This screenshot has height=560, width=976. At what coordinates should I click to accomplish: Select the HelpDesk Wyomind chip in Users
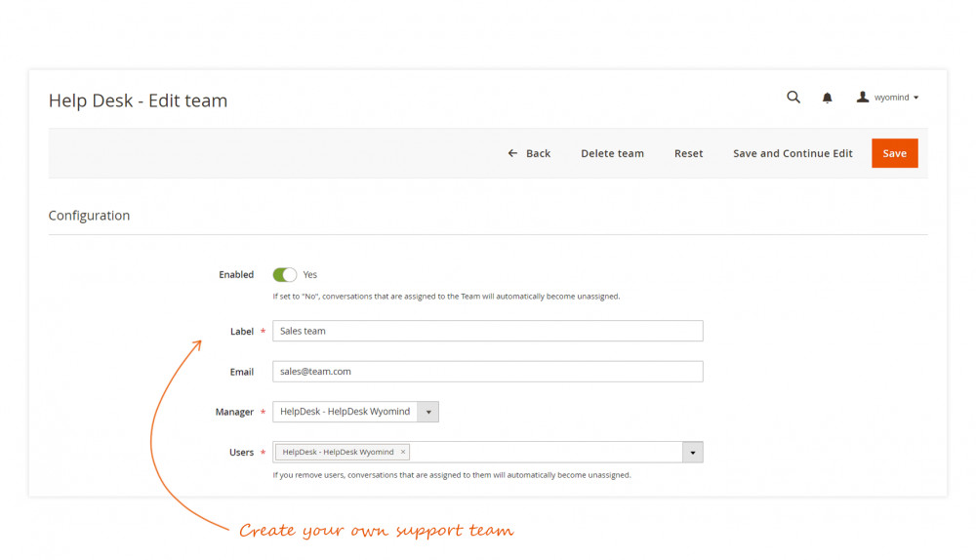(338, 453)
